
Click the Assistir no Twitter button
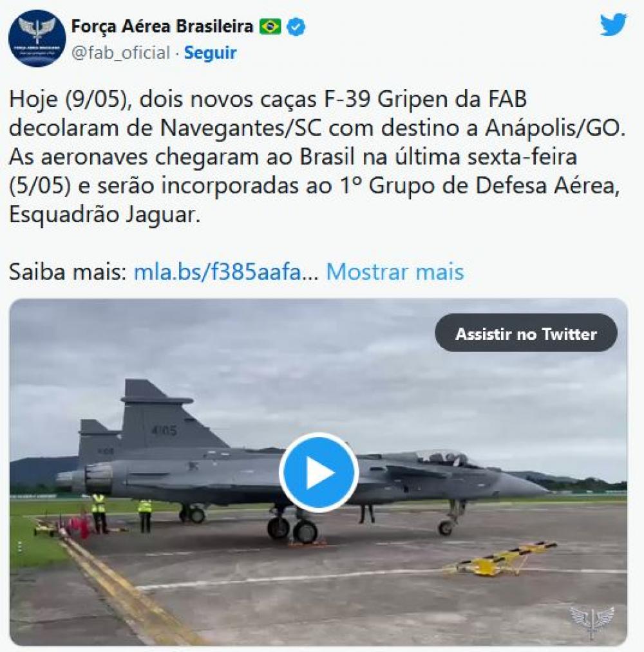[x=526, y=333]
